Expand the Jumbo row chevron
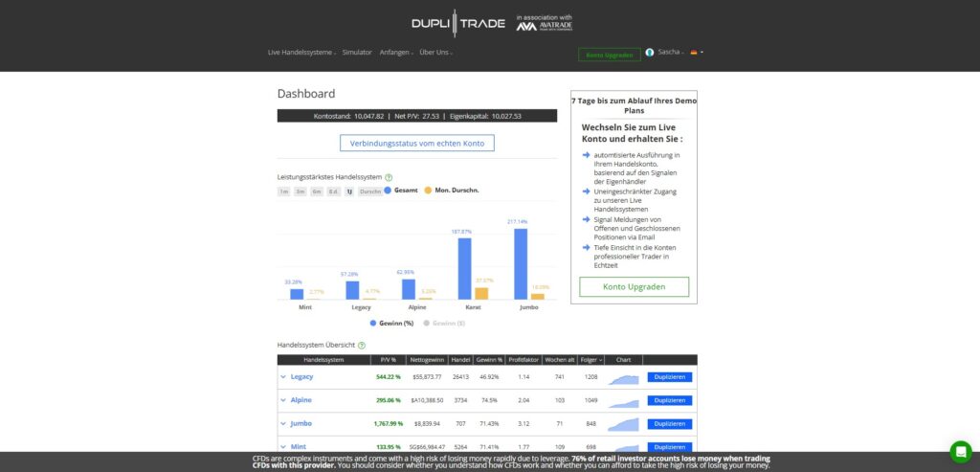Screen dimensions: 980x472 pyautogui.click(x=283, y=424)
